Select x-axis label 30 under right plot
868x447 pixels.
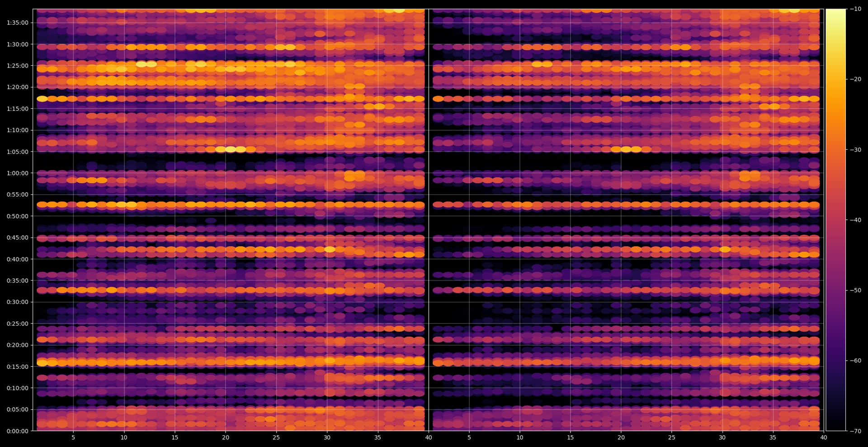[722, 437]
